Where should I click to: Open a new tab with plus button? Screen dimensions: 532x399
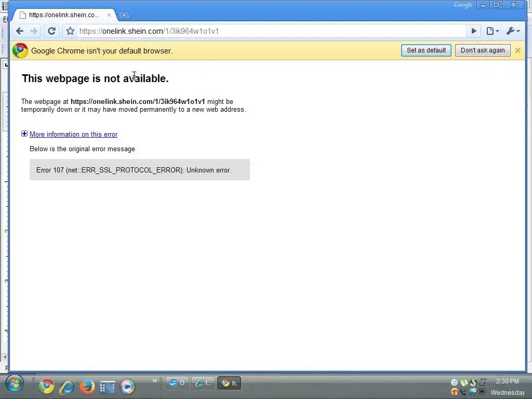click(x=124, y=15)
